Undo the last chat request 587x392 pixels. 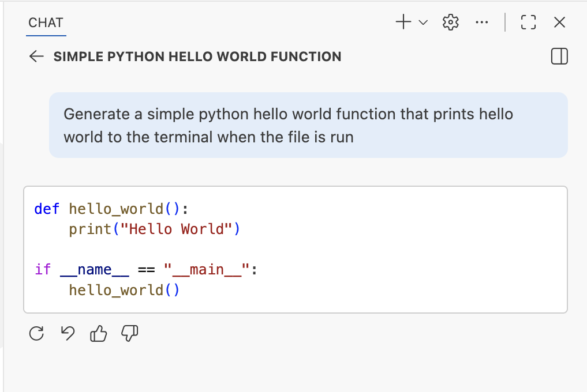pyautogui.click(x=67, y=333)
